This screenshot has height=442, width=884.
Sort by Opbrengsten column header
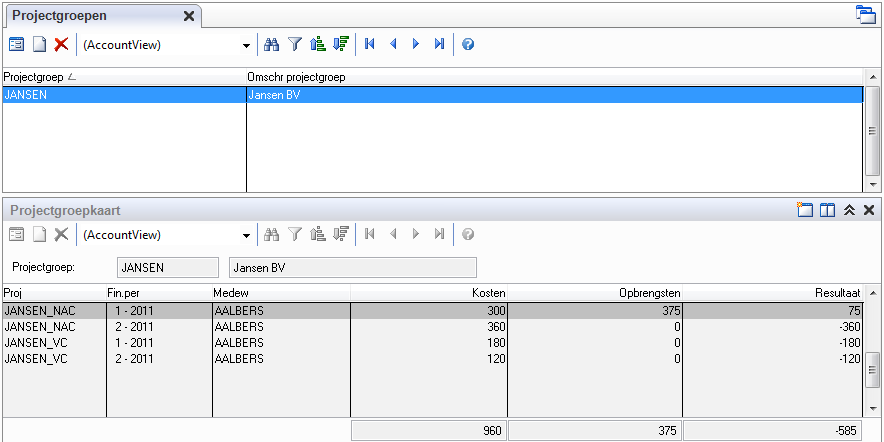pos(595,293)
